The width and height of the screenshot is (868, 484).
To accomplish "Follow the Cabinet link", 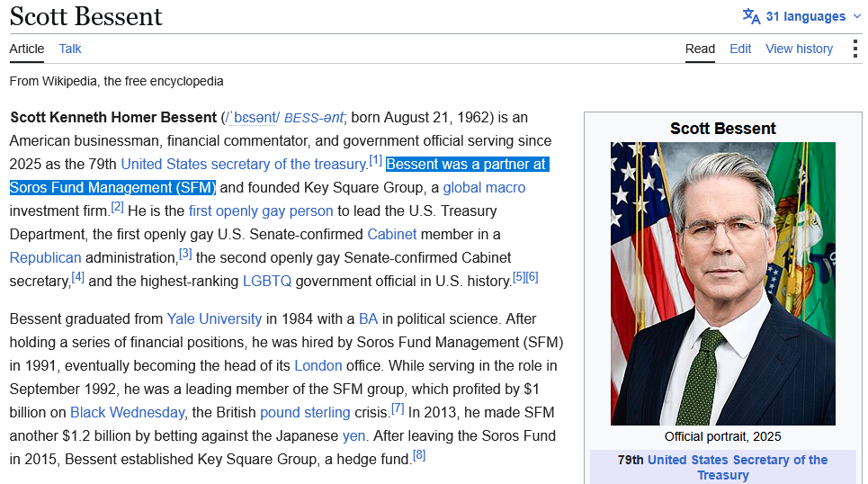I will click(392, 234).
